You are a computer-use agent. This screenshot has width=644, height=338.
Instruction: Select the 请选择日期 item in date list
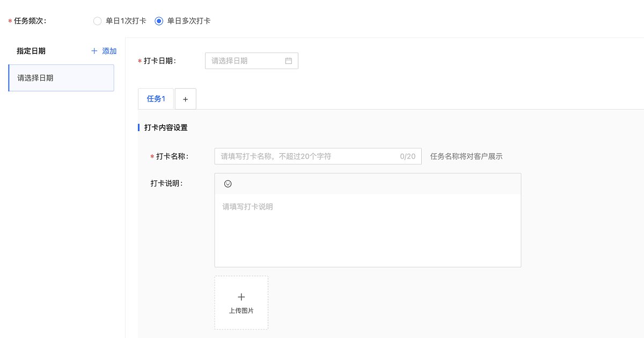point(61,78)
